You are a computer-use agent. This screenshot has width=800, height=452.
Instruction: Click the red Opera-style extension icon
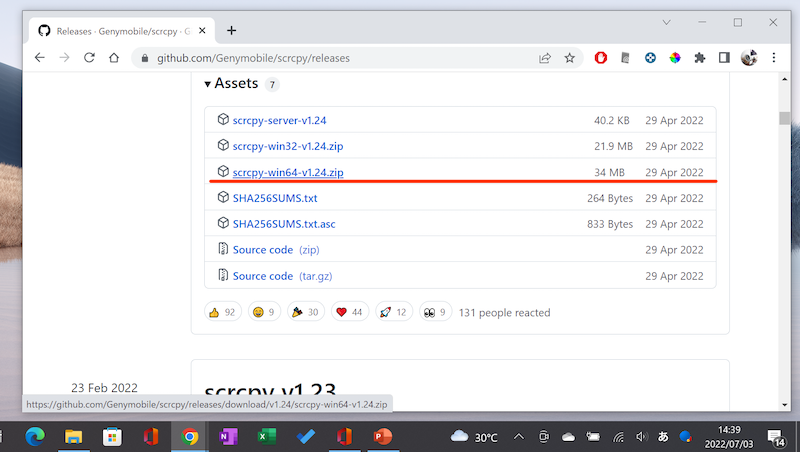coord(601,58)
